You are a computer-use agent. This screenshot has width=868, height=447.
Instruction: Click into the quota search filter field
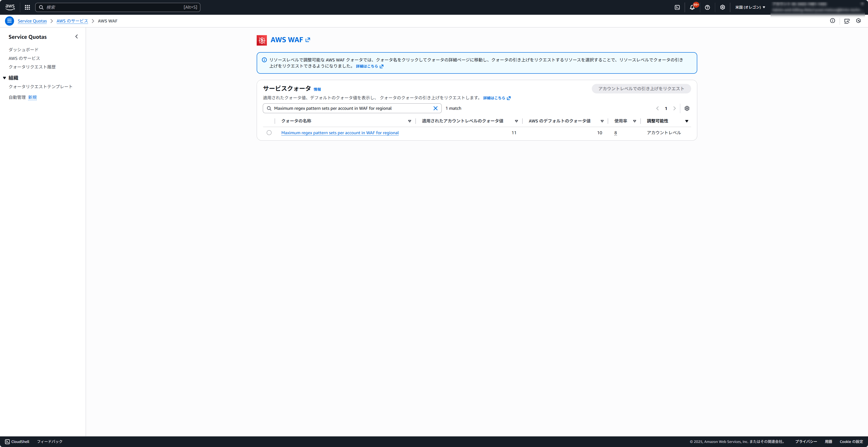click(350, 108)
